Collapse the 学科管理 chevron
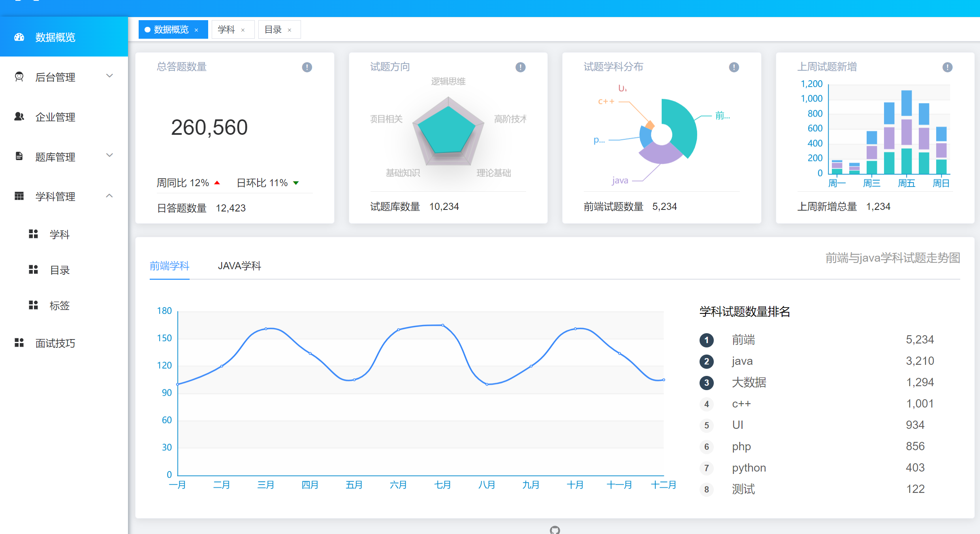This screenshot has height=534, width=980. tap(110, 196)
